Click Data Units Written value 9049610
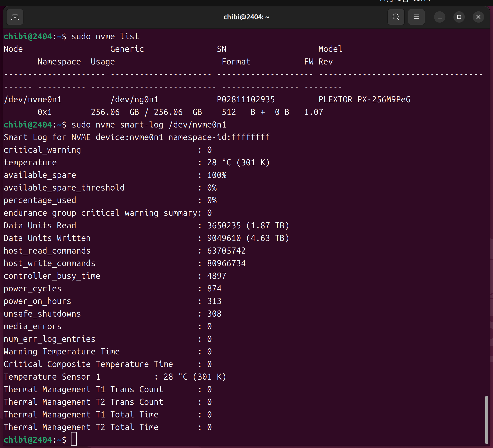The image size is (493, 448). pos(224,238)
